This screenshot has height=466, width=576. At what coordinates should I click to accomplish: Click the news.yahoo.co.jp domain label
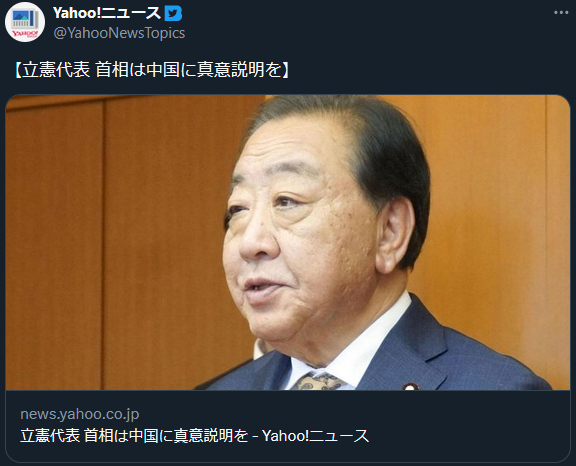pyautogui.click(x=80, y=414)
